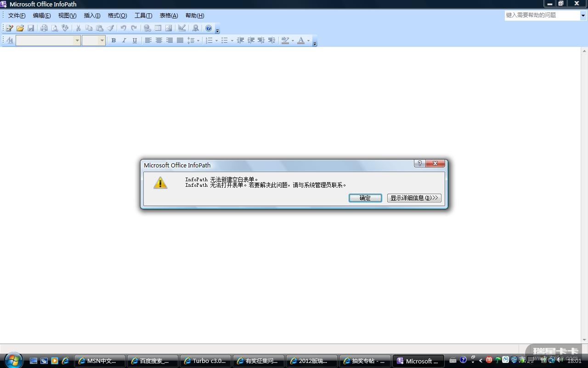Image resolution: width=588 pixels, height=368 pixels.
Task: Toggle Underline formatting
Action: [135, 40]
